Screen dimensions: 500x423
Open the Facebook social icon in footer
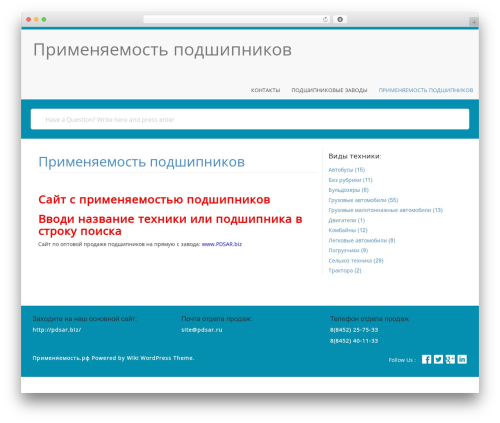click(x=426, y=359)
